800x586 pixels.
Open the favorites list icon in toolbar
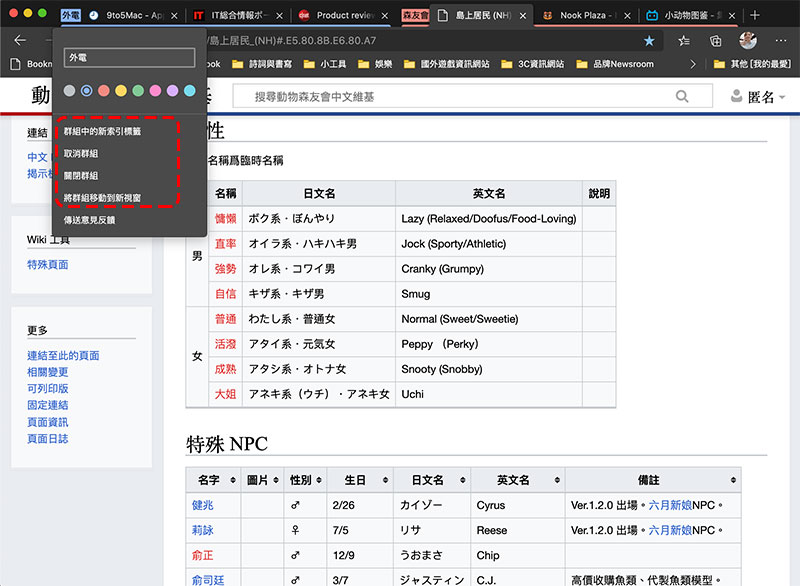(684, 41)
